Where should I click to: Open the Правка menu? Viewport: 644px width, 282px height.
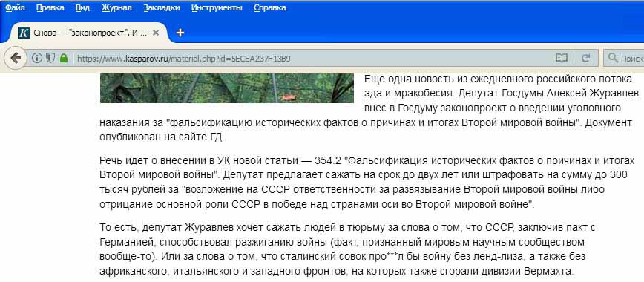point(50,8)
